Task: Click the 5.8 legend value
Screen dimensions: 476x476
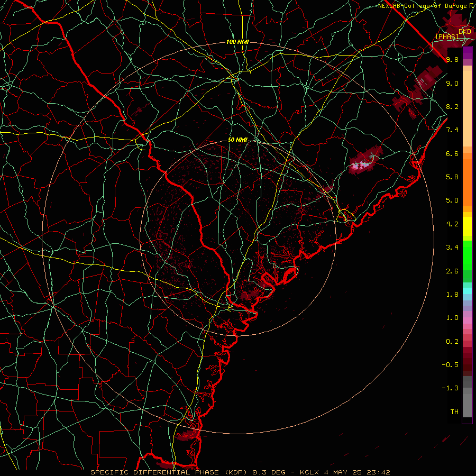Action: click(452, 177)
